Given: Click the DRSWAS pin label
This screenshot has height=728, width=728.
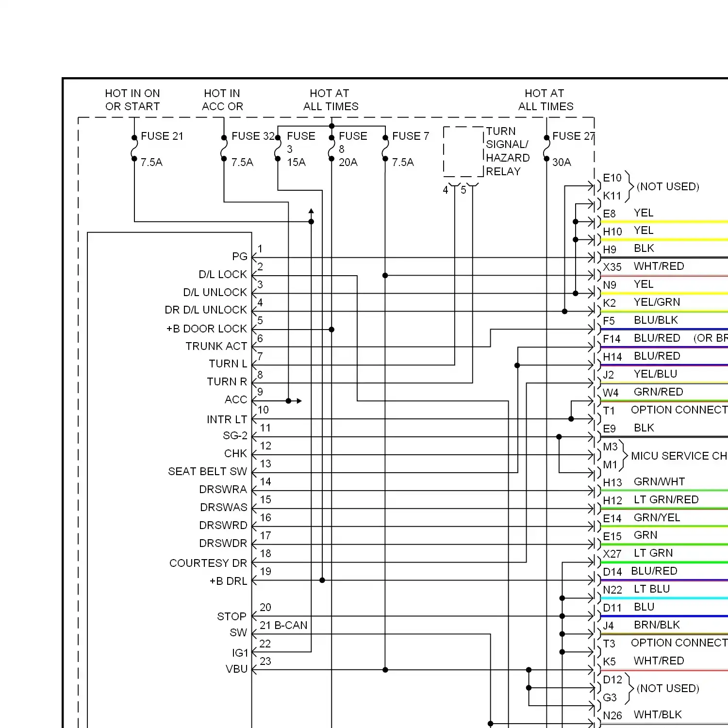Looking at the screenshot, I should (224, 508).
